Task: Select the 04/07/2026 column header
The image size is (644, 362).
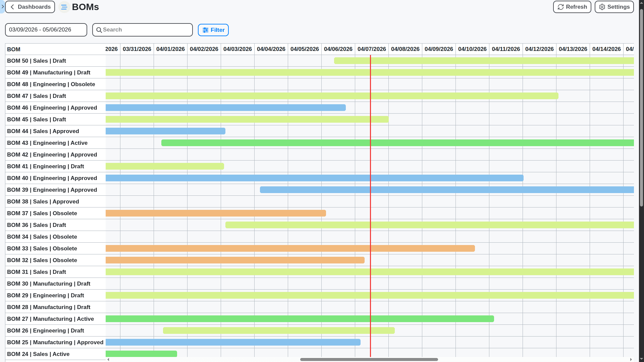Action: tap(372, 49)
